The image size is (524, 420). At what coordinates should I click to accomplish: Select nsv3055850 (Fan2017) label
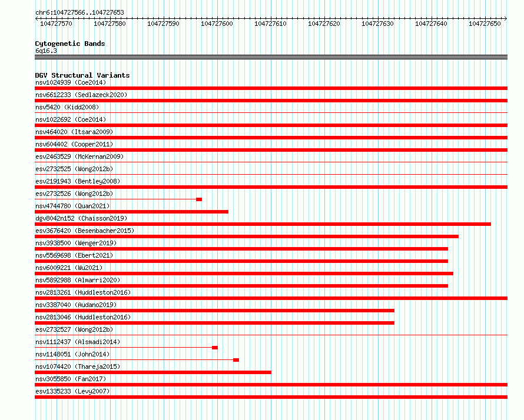[x=71, y=379]
